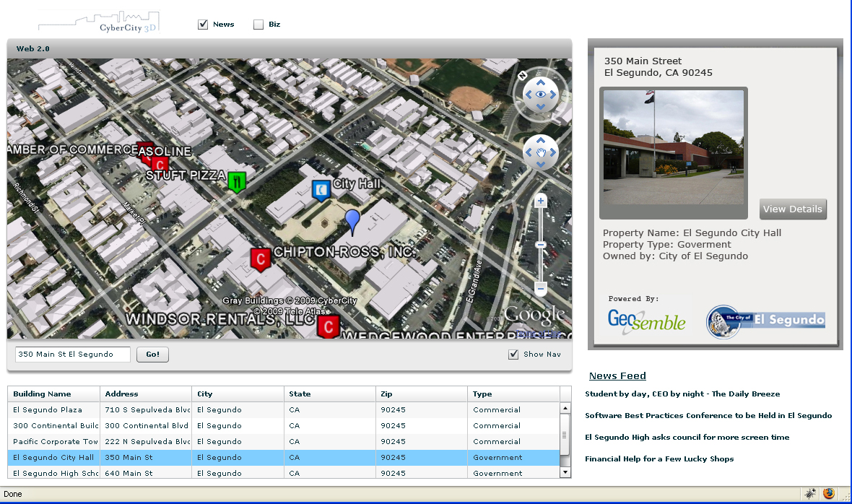Uncheck the News checkbox

tap(203, 25)
